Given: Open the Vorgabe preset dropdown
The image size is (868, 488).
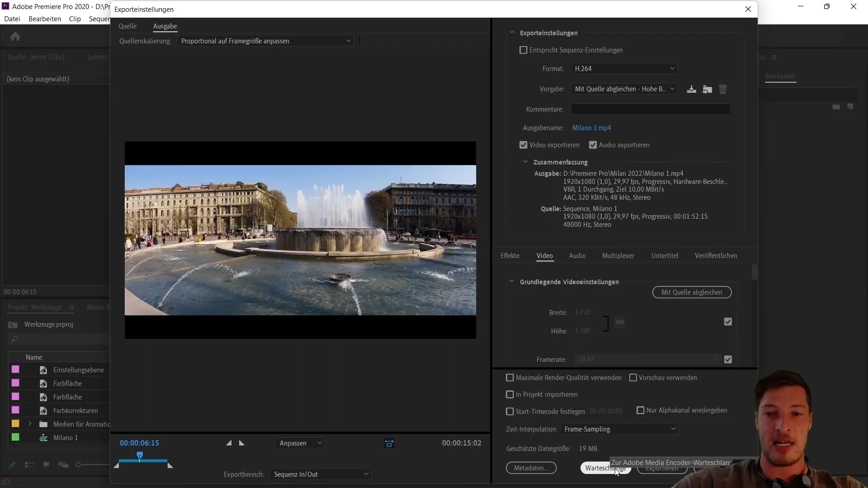Looking at the screenshot, I should [624, 89].
